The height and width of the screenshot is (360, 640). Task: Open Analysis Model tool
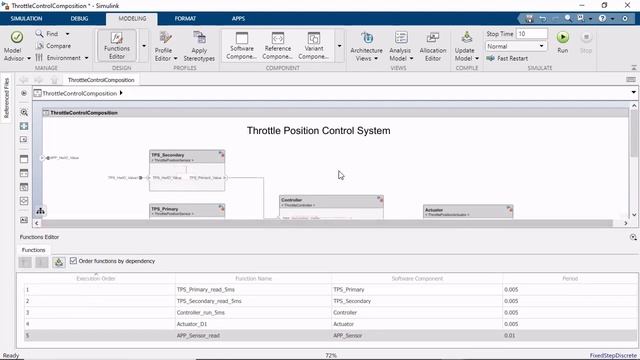400,46
